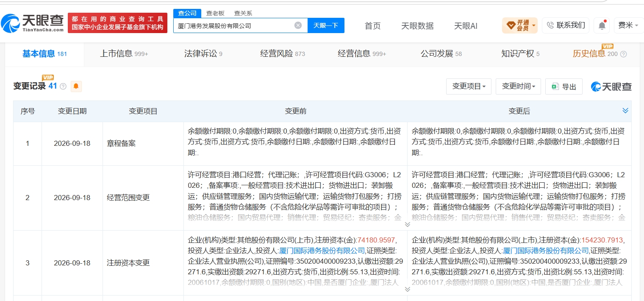Switch to the 法律诉讼 tab

click(x=203, y=54)
